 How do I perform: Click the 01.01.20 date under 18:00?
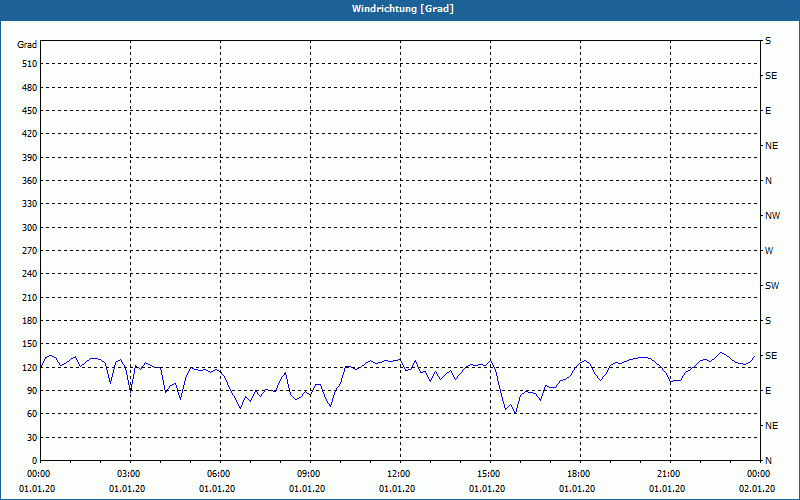577,489
